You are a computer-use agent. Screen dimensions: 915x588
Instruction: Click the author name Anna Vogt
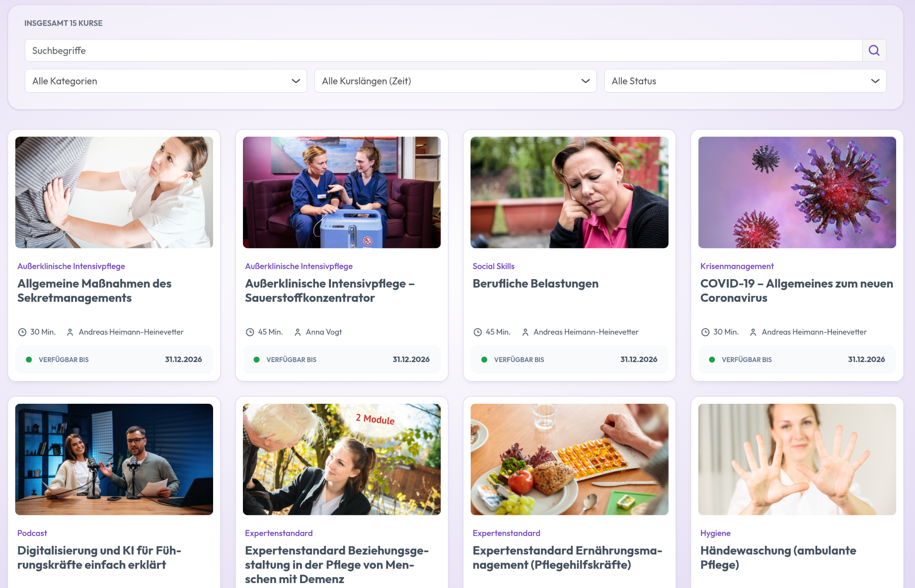(x=324, y=332)
